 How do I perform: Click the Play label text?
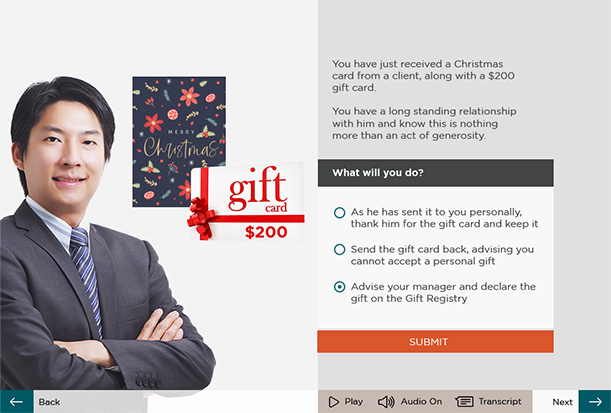coord(353,402)
